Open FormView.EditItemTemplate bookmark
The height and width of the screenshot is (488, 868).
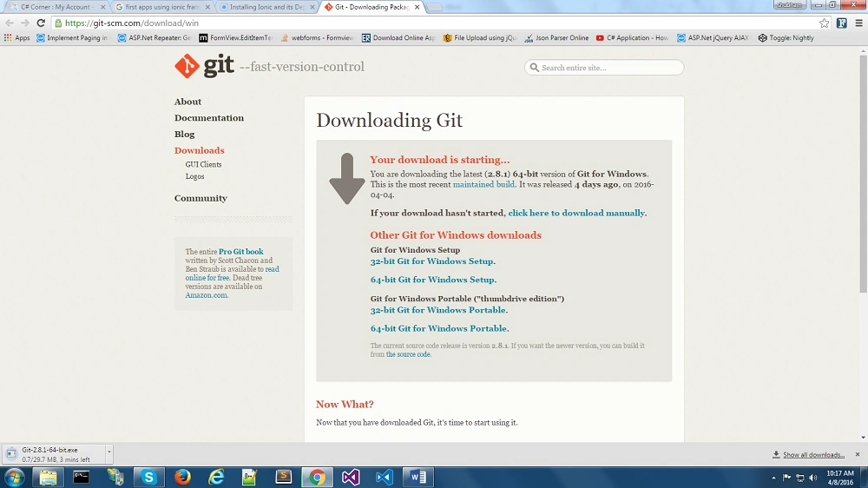pos(236,37)
